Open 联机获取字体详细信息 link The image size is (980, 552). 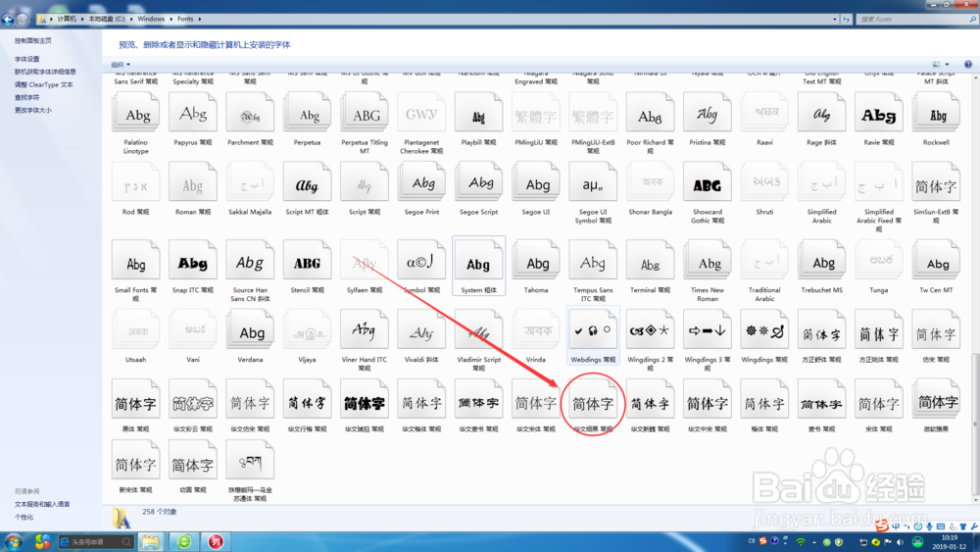coord(46,72)
